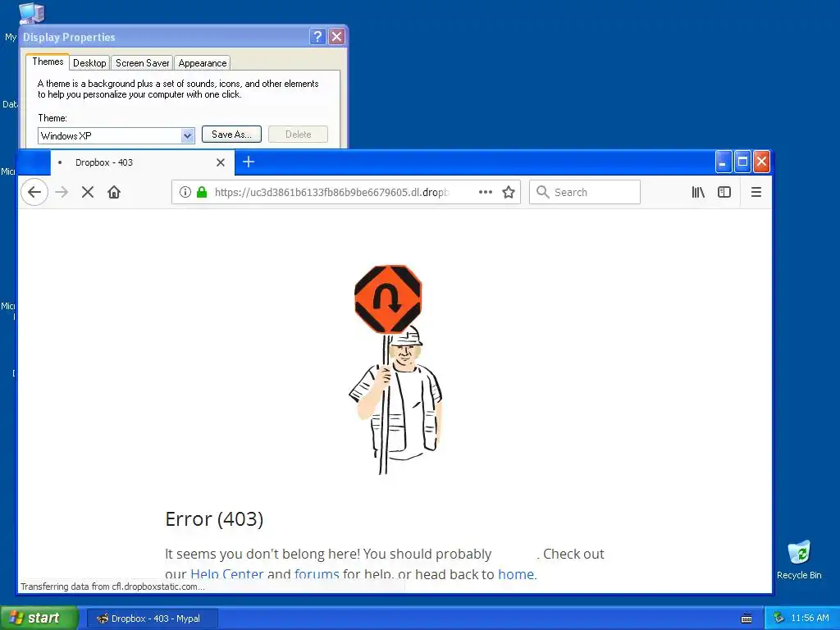Toggle the sidebars icon
840x630 pixels.
pos(724,192)
